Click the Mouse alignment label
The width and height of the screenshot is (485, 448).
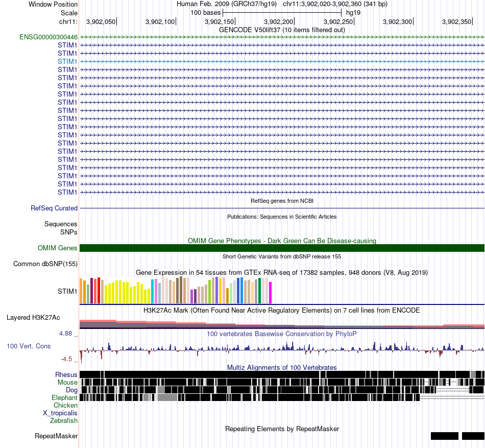pyautogui.click(x=67, y=383)
